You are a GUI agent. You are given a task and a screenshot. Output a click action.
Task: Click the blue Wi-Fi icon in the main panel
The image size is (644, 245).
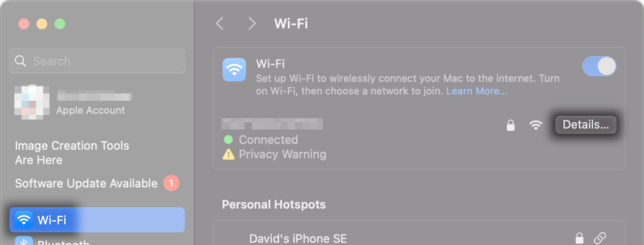234,70
